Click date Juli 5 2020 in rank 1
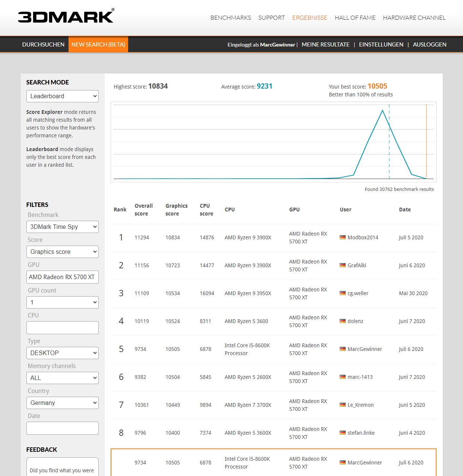 tap(411, 237)
